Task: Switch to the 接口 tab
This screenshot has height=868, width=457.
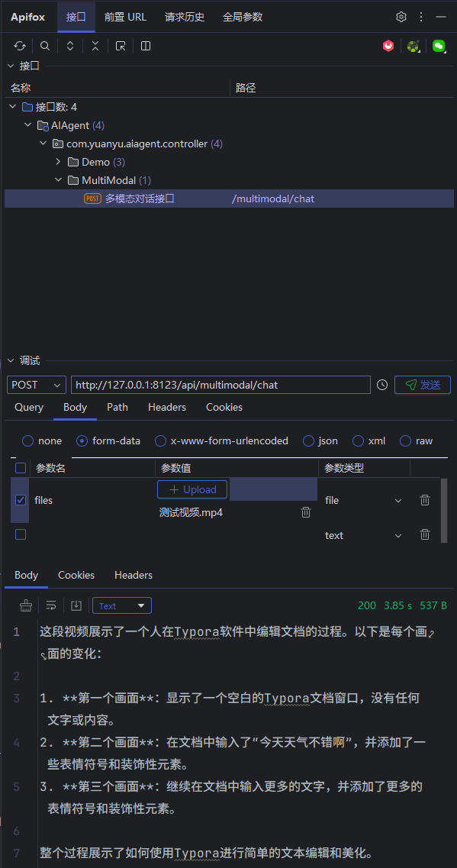Action: [x=76, y=17]
